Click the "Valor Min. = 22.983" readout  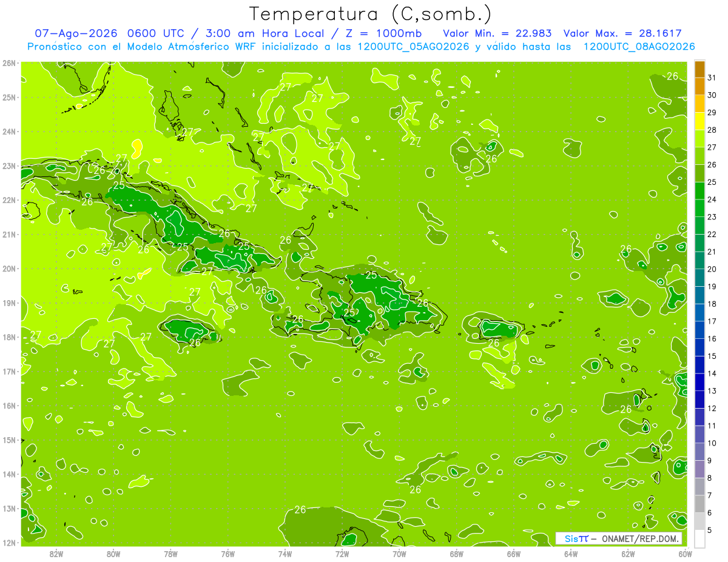click(x=497, y=34)
